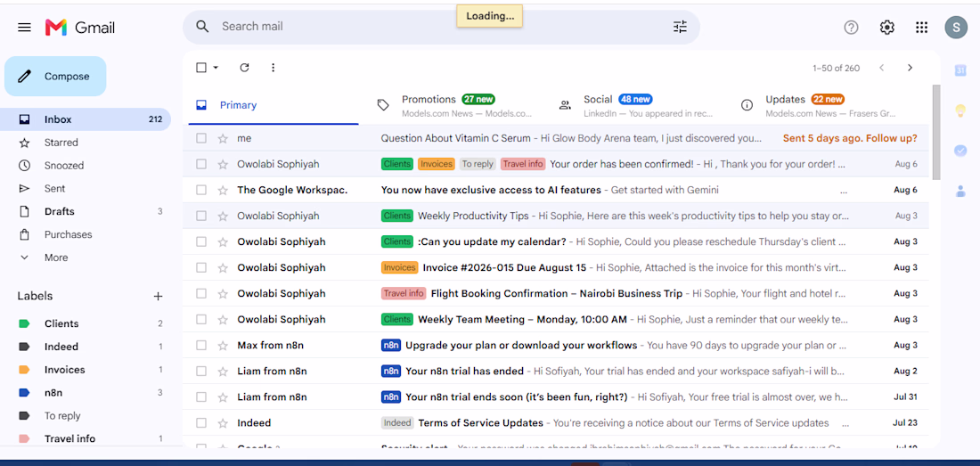Open the More options three-dot menu
Image resolution: width=980 pixels, height=466 pixels.
click(273, 68)
